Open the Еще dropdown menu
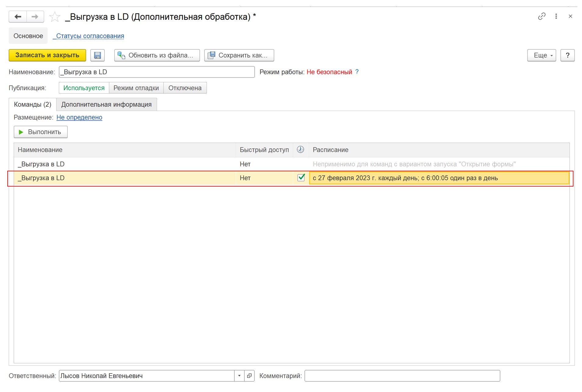Image resolution: width=582 pixels, height=392 pixels. 541,55
